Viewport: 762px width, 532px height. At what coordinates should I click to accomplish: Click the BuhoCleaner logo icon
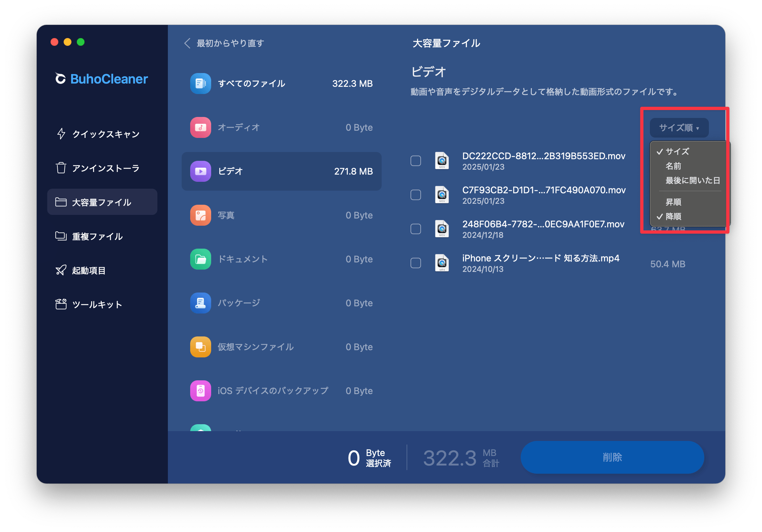coord(60,79)
